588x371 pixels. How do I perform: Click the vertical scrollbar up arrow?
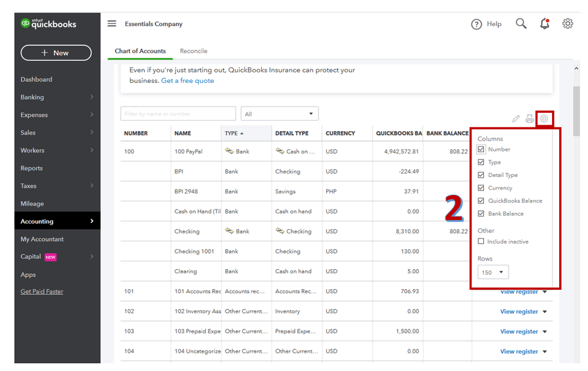576,69
